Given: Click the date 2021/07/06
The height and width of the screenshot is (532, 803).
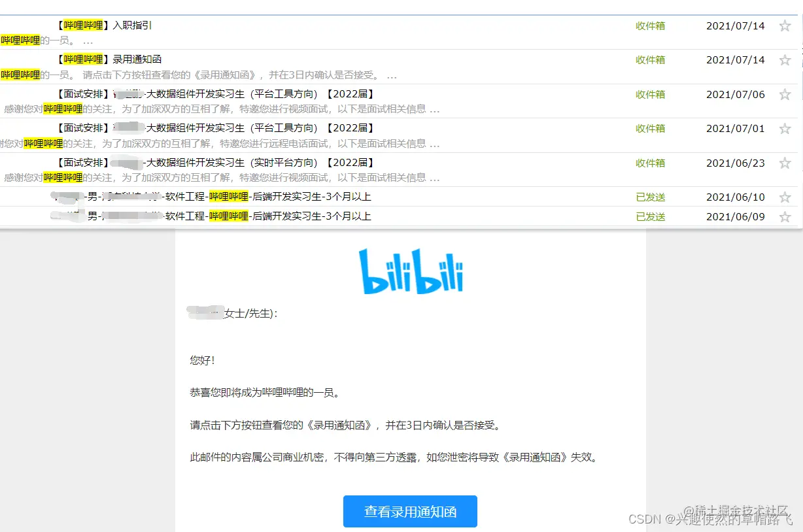Looking at the screenshot, I should point(736,95).
